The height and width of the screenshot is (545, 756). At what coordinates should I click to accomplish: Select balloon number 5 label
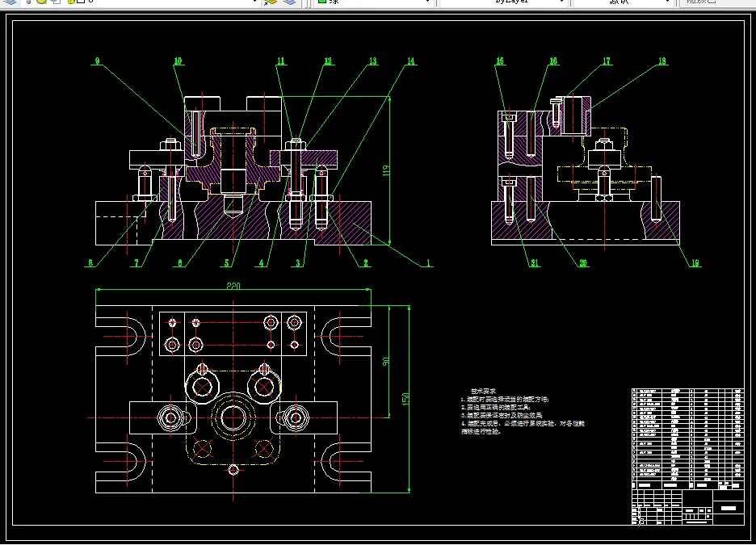coord(227,263)
